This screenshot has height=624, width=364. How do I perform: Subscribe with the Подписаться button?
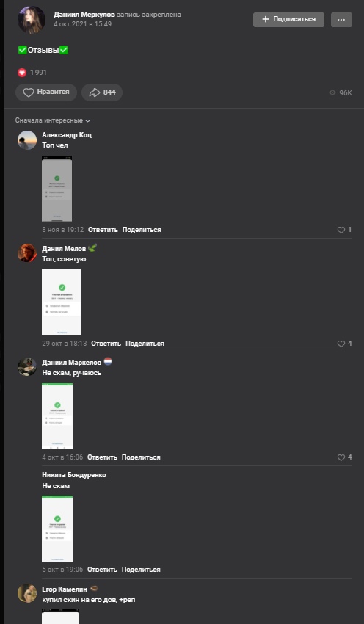point(288,20)
